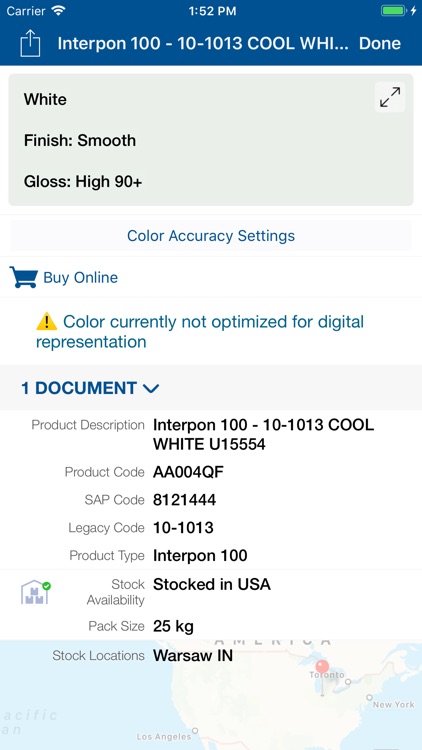
Task: Tap the battery indicator in status bar
Action: 393,11
